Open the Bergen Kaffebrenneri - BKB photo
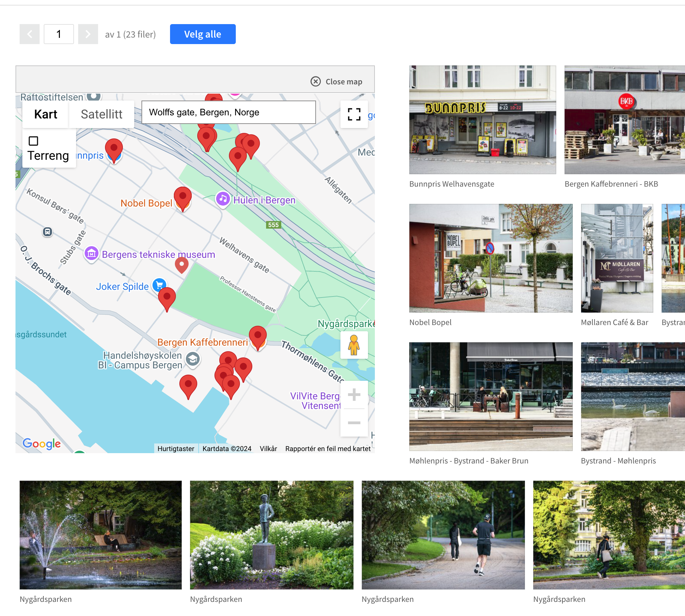 (625, 120)
